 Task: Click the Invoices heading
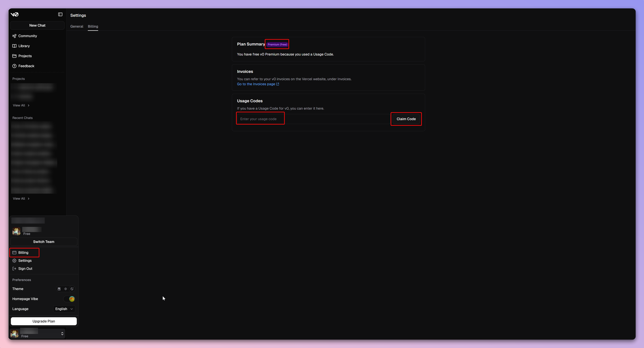[245, 72]
